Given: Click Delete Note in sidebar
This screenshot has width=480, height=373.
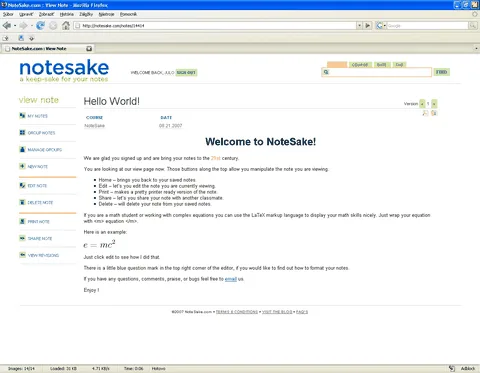Looking at the screenshot, I should (x=40, y=202).
